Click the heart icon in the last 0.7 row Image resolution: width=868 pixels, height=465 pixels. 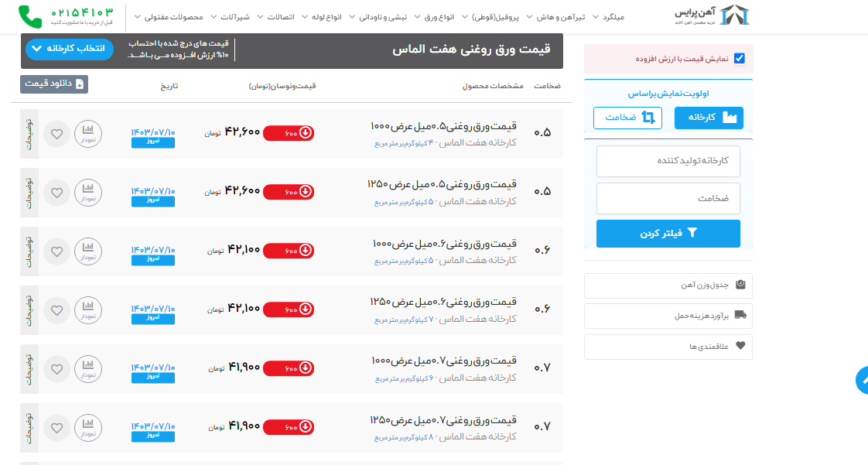point(56,427)
